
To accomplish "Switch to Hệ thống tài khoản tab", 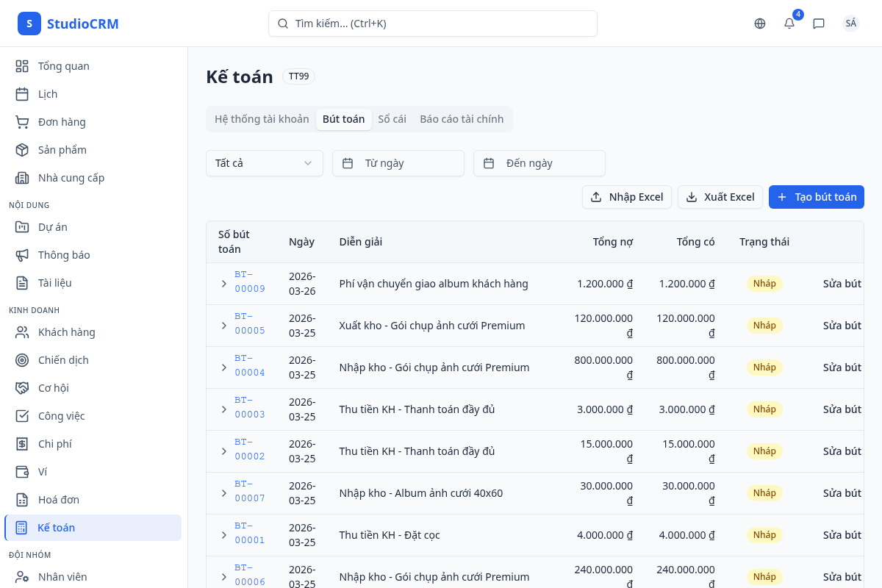I will click(262, 119).
